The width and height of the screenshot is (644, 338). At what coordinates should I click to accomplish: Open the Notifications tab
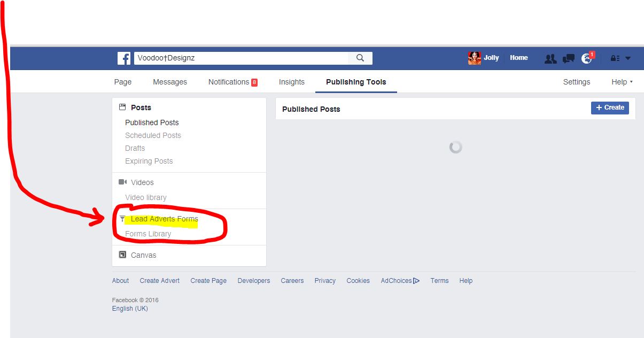point(233,82)
